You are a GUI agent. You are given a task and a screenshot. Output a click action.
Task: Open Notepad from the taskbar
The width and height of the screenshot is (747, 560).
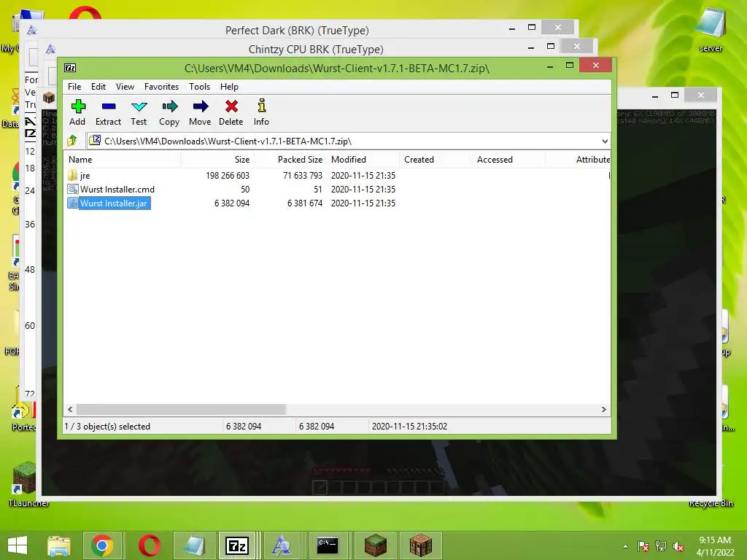(x=194, y=545)
